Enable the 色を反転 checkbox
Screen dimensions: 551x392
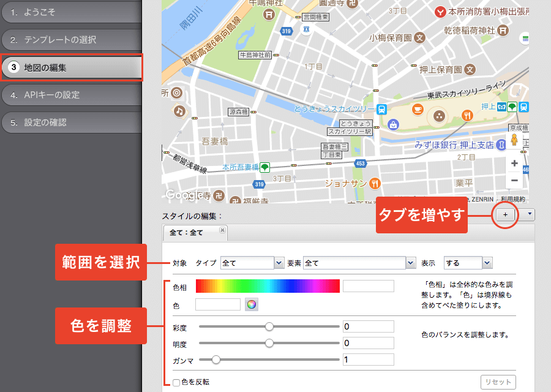[x=176, y=382]
